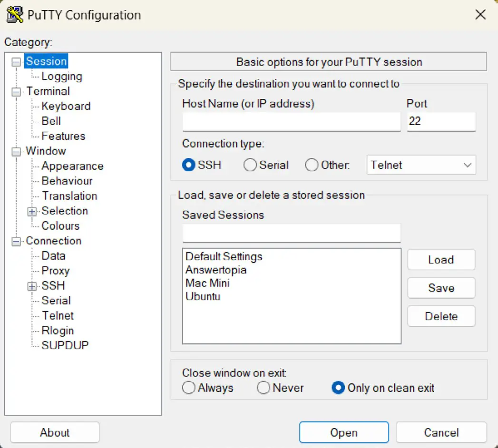Open the Logging category

coord(62,76)
